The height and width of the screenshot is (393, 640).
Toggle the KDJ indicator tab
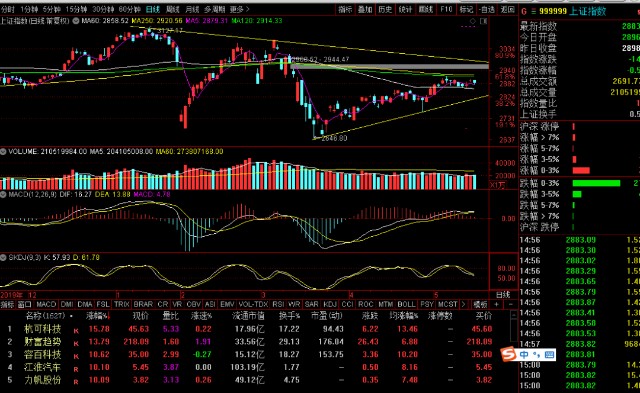click(x=329, y=304)
